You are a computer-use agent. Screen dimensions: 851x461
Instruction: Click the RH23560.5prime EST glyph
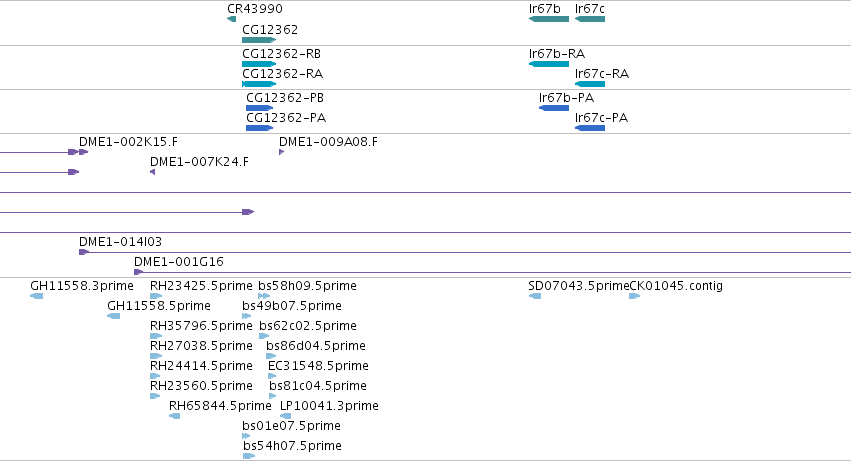point(155,396)
